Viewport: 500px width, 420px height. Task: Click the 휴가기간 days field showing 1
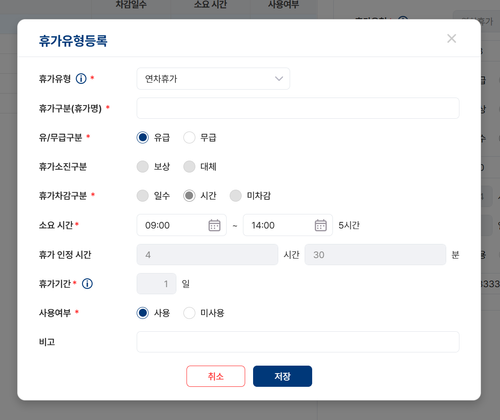point(156,284)
